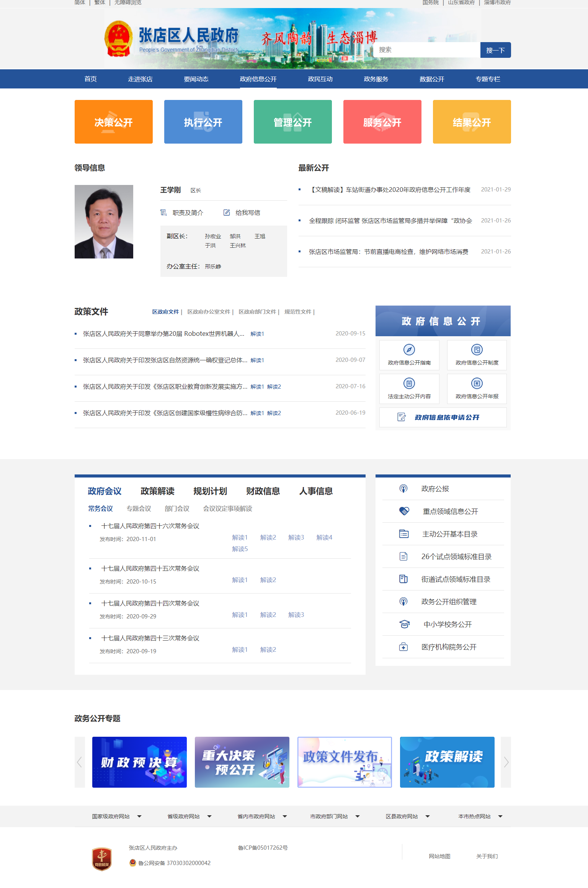Screen dimensions: 588x888
Task: Click the 搜索 input field
Action: pyautogui.click(x=426, y=50)
